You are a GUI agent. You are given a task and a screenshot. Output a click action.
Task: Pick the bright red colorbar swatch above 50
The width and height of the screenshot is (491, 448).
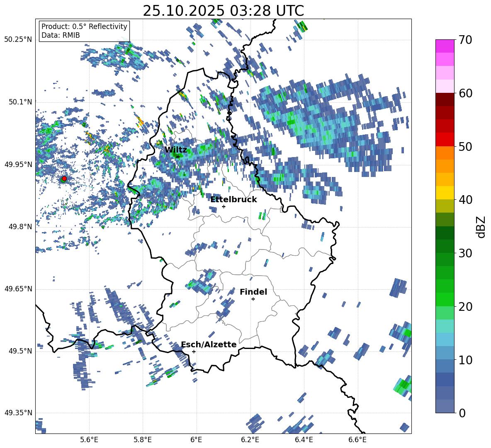click(445, 140)
